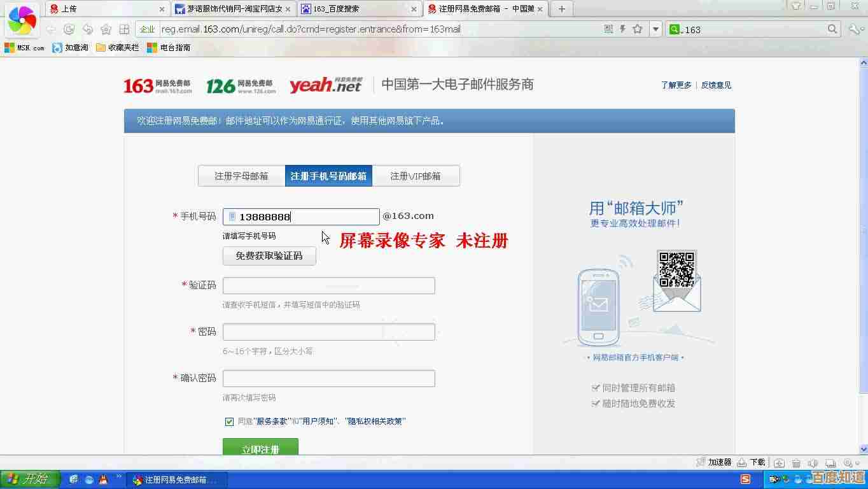Screen dimensions: 868x489
Task: Click the 立即注册 green button
Action: 260,448
